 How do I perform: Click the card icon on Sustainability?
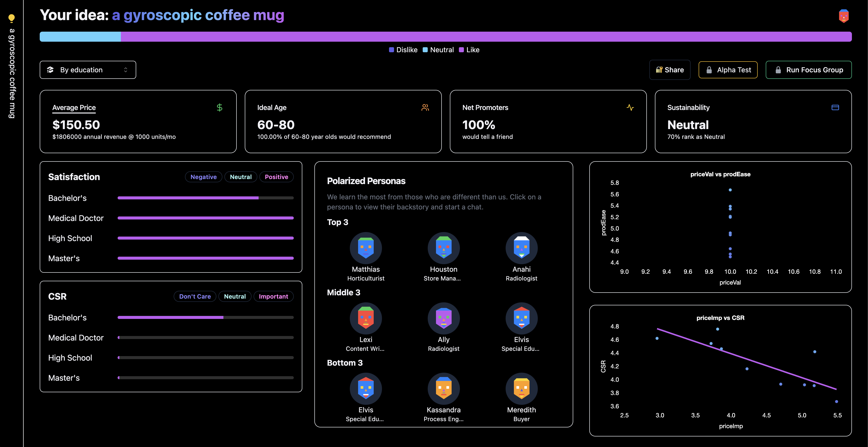click(835, 107)
